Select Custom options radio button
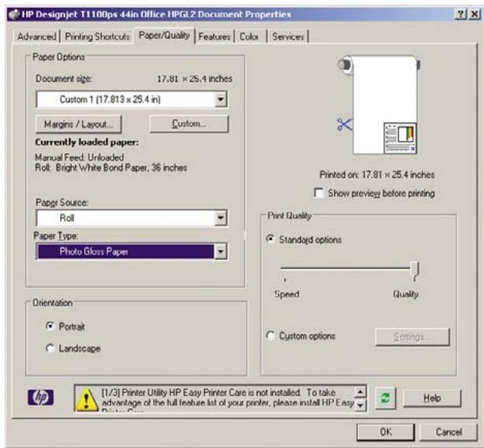The width and height of the screenshot is (484, 448). click(270, 336)
